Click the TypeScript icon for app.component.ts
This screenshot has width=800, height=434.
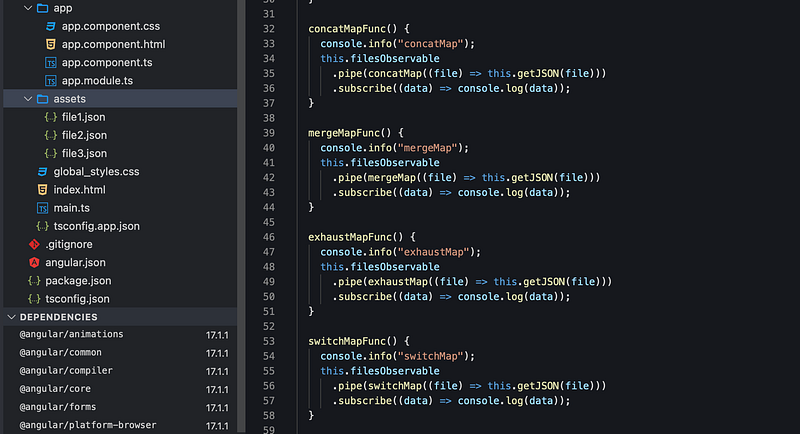pos(51,63)
